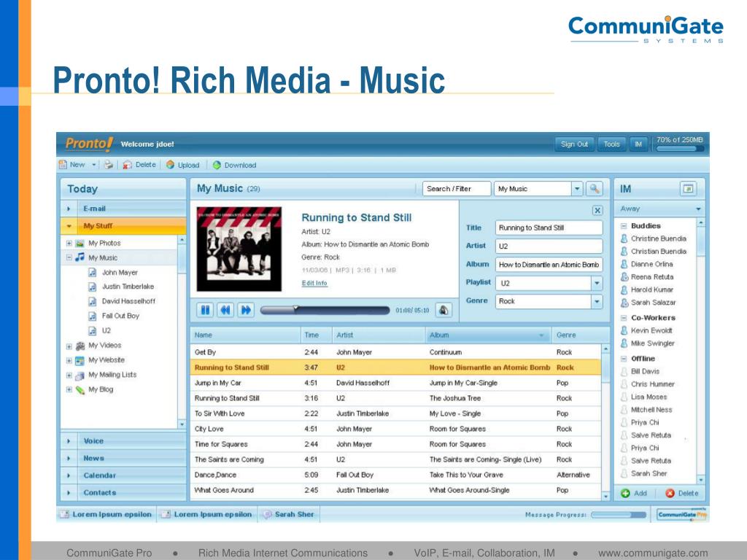Sort by the Time column header
Screen dimensions: 747x560
point(317,335)
